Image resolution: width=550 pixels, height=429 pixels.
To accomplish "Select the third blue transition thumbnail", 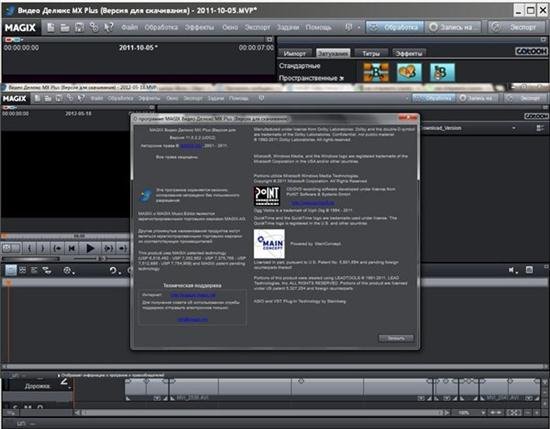I will point(442,72).
